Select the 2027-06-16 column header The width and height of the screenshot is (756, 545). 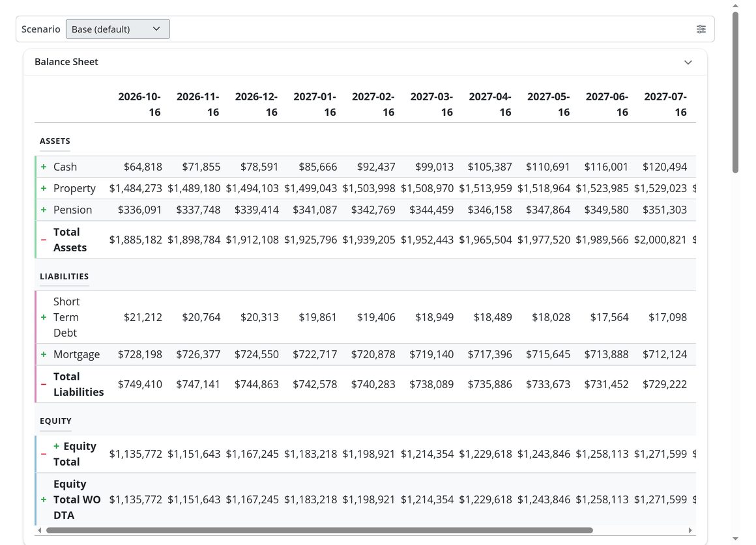click(x=607, y=104)
